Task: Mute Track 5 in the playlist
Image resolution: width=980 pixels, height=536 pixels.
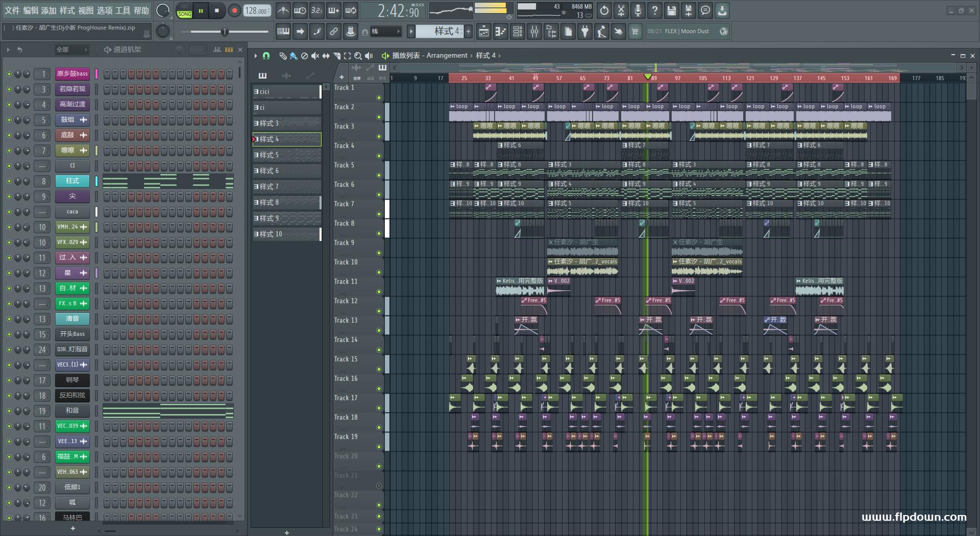Action: pos(379,175)
